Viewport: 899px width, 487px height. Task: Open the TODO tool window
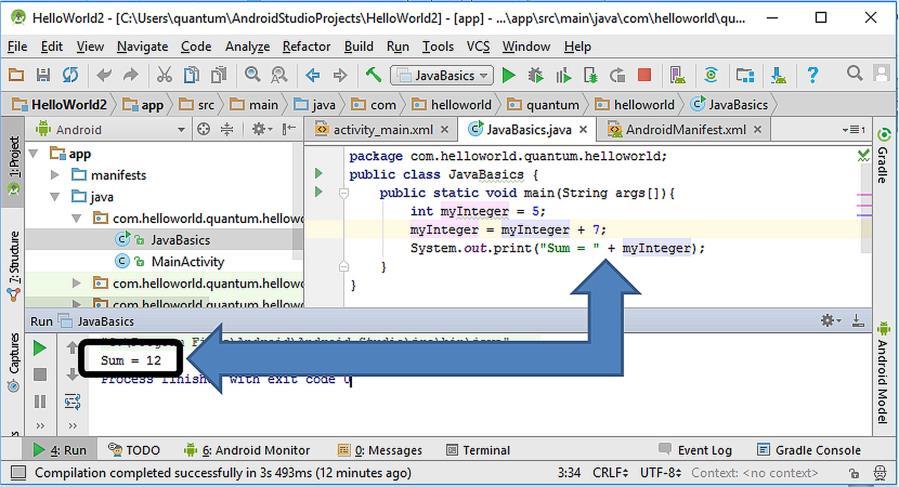pyautogui.click(x=134, y=450)
